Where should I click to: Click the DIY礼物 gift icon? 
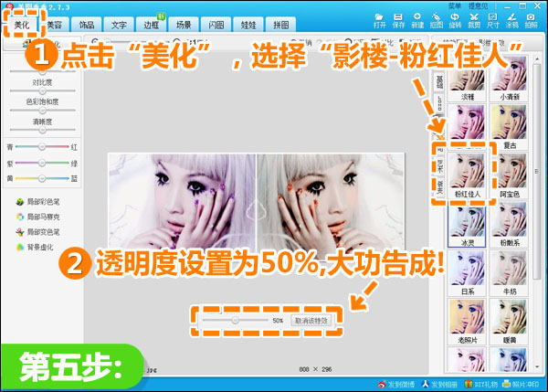coord(481,385)
